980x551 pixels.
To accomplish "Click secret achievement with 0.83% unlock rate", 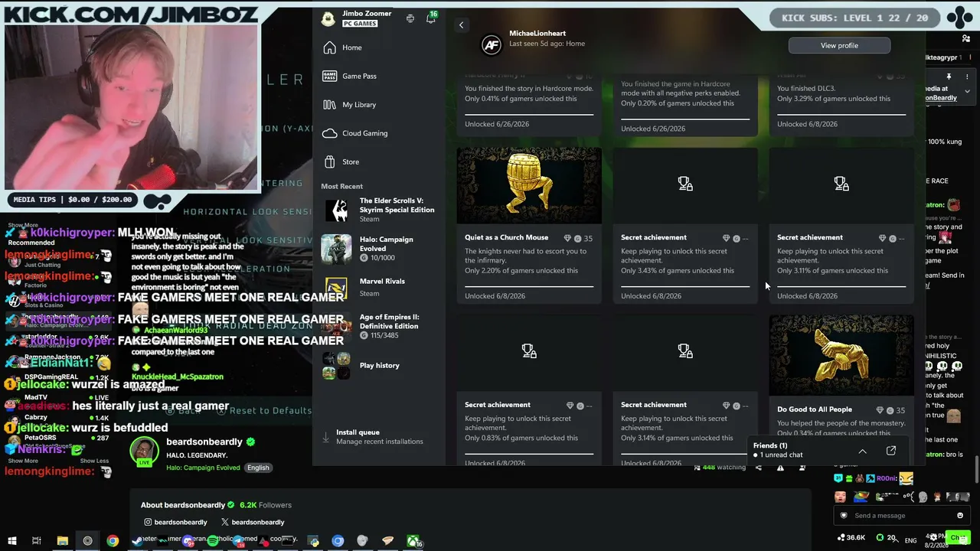I will (529, 390).
